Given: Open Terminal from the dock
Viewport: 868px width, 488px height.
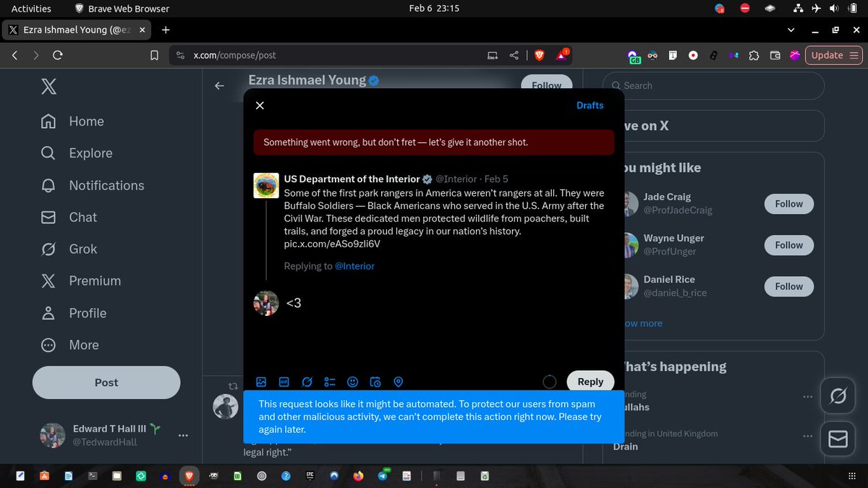Looking at the screenshot, I should [92, 476].
